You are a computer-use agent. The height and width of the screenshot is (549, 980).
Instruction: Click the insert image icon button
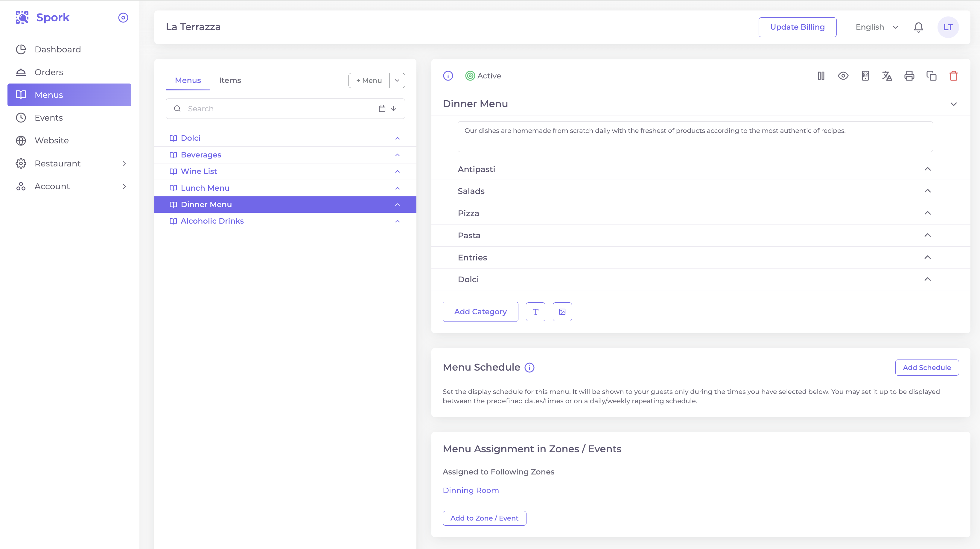(562, 312)
